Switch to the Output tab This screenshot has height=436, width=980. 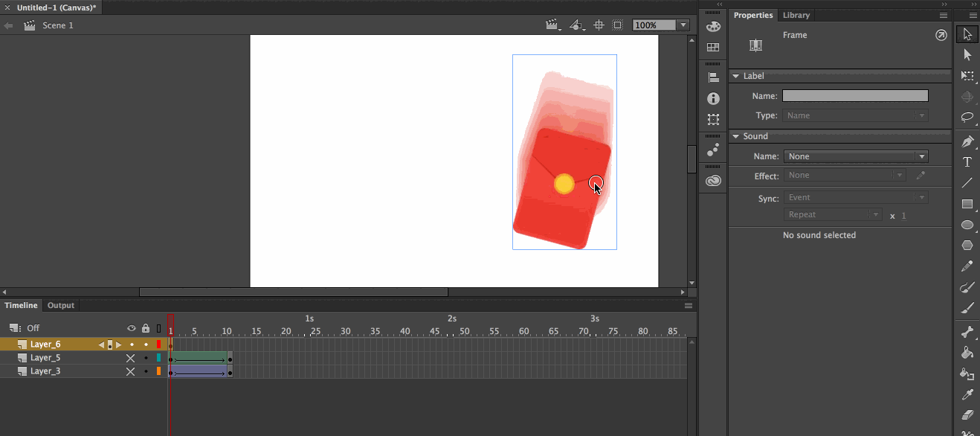[x=61, y=305]
